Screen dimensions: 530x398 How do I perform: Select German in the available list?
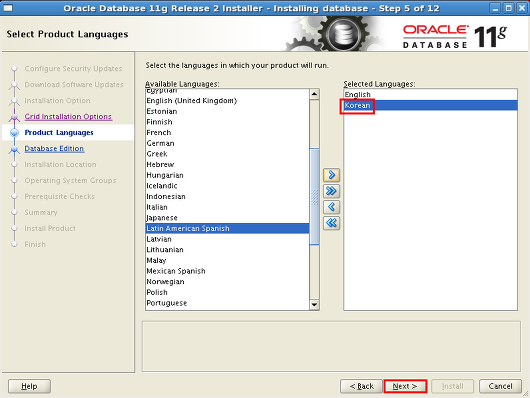[227, 143]
